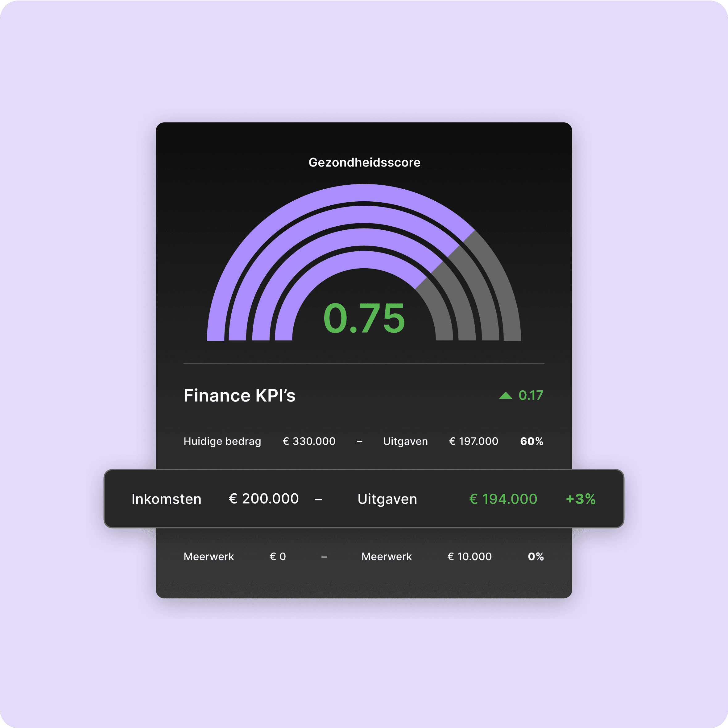The image size is (728, 728).
Task: Click the 0.75 health score value
Action: click(364, 319)
